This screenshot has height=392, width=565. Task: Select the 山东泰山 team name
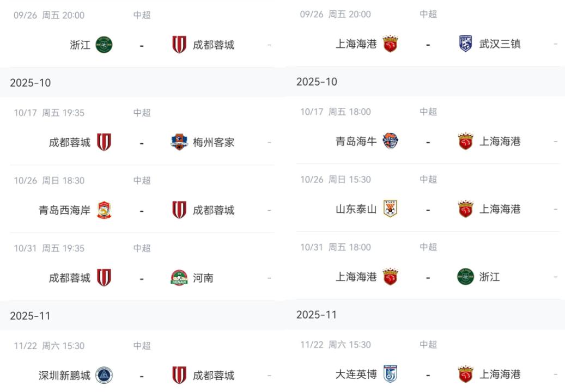[x=356, y=209]
